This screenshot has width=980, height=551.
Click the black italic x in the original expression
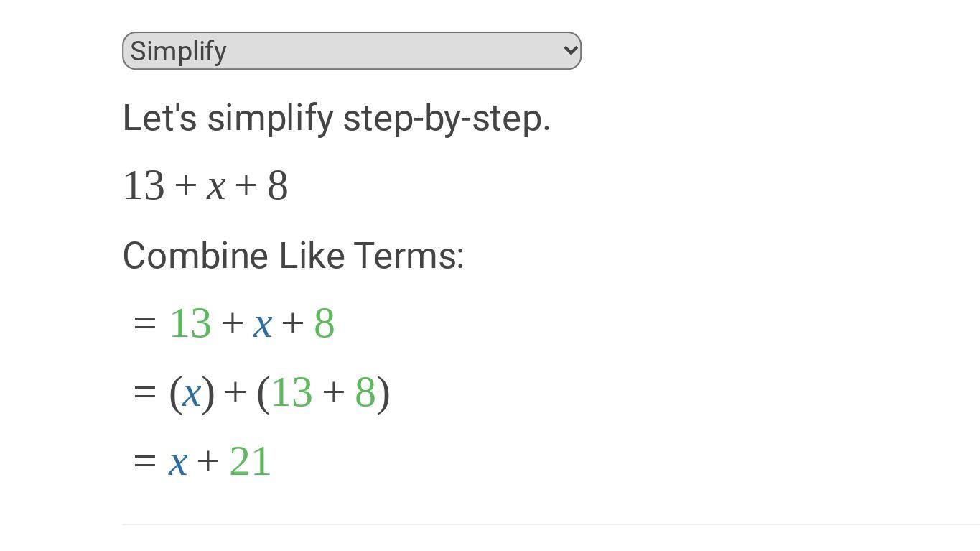pyautogui.click(x=216, y=187)
